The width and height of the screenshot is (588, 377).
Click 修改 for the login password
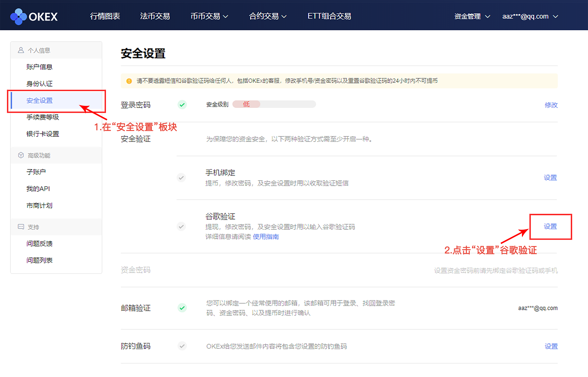point(551,105)
